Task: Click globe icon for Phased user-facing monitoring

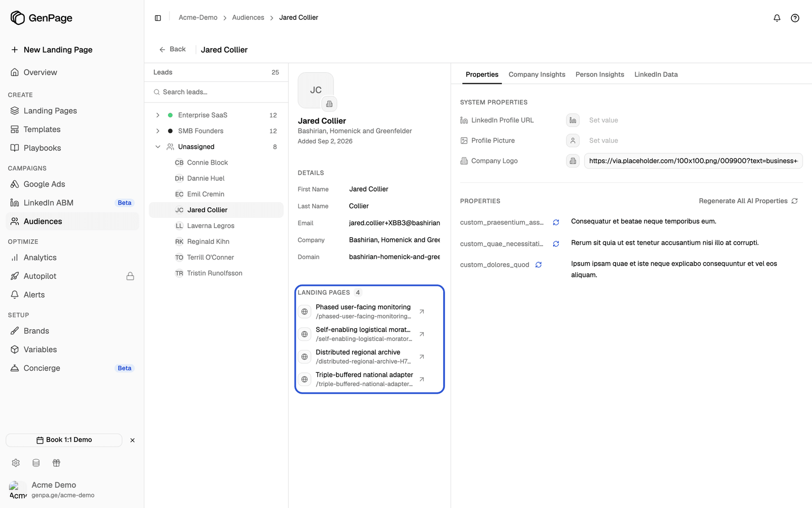Action: click(x=304, y=311)
